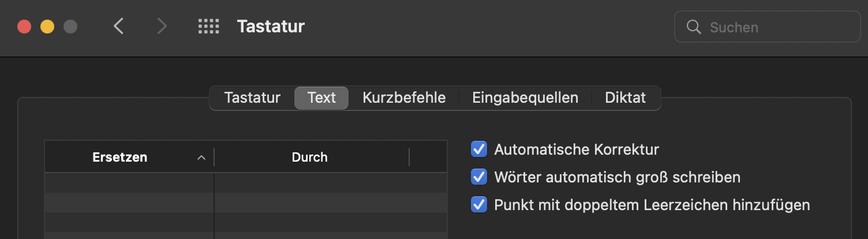Toggle Wörter automatisch groß schreiben
The width and height of the screenshot is (868, 239).
point(479,177)
